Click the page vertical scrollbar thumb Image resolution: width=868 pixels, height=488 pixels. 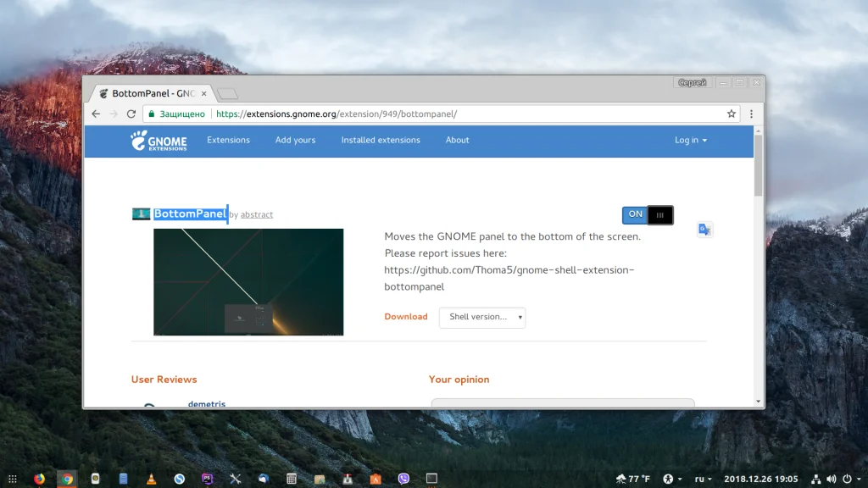(x=759, y=165)
